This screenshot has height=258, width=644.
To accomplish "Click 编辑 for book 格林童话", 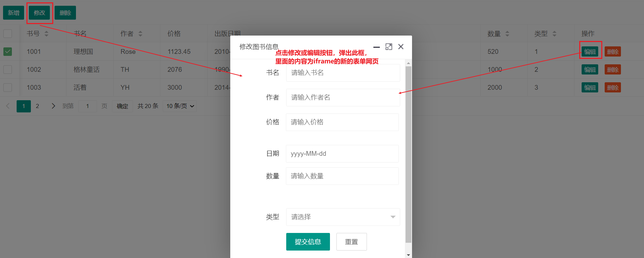I will [x=590, y=69].
